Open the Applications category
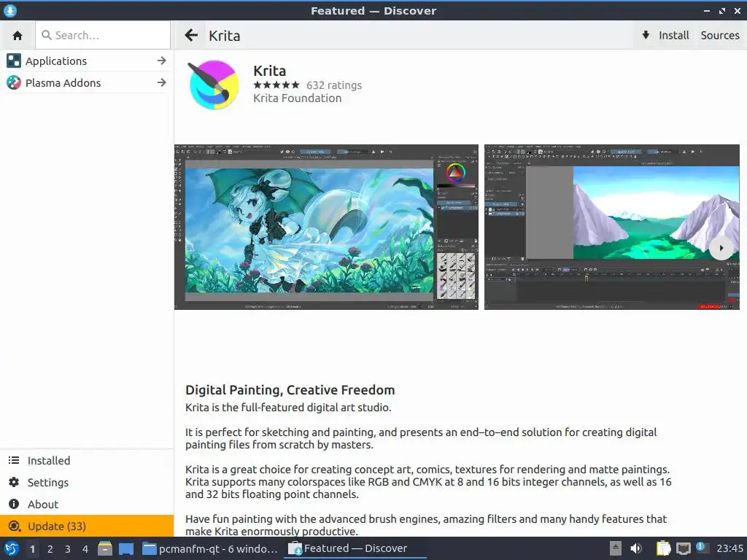 pyautogui.click(x=86, y=61)
